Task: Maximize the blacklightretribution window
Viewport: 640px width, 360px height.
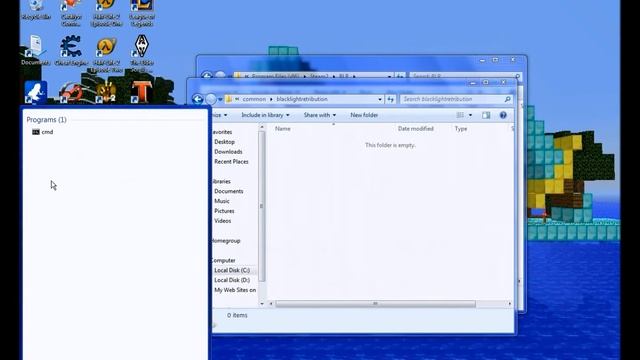Action: click(485, 82)
